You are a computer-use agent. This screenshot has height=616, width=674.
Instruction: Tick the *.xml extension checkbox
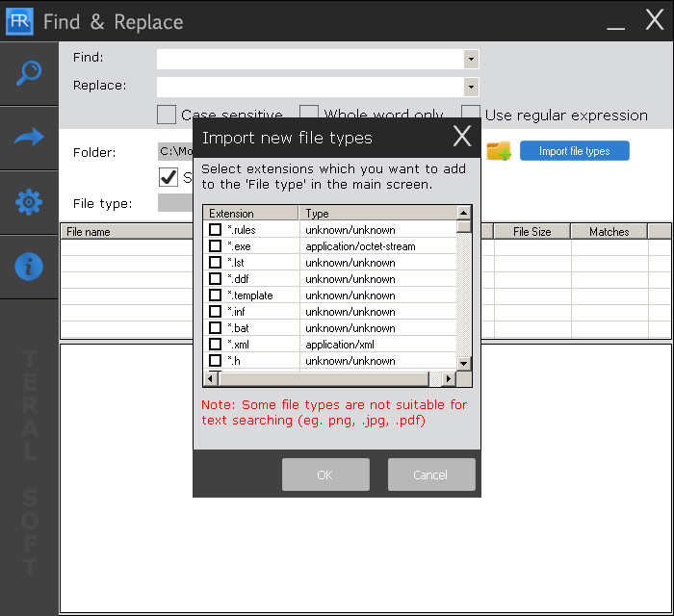215,344
